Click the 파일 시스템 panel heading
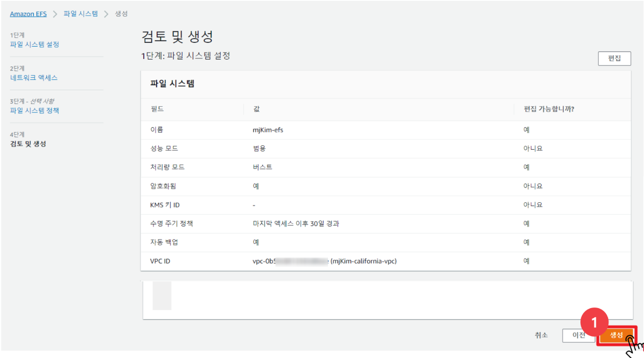 (x=172, y=84)
